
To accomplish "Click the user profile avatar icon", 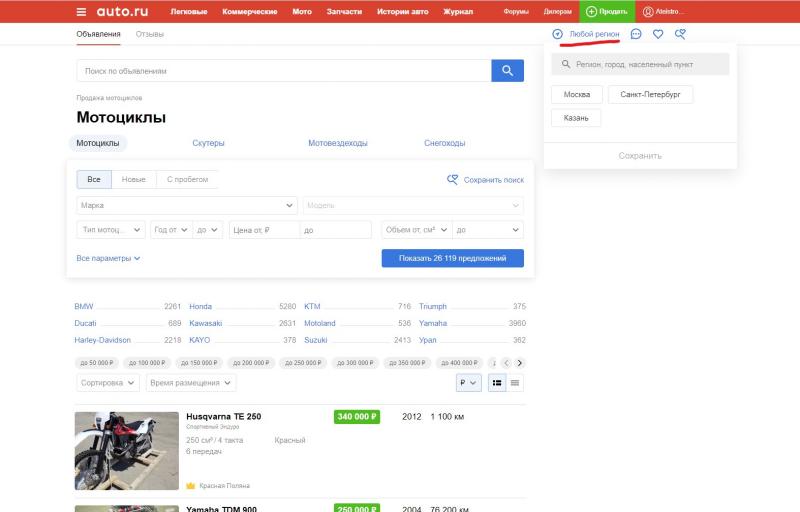I will coord(648,11).
